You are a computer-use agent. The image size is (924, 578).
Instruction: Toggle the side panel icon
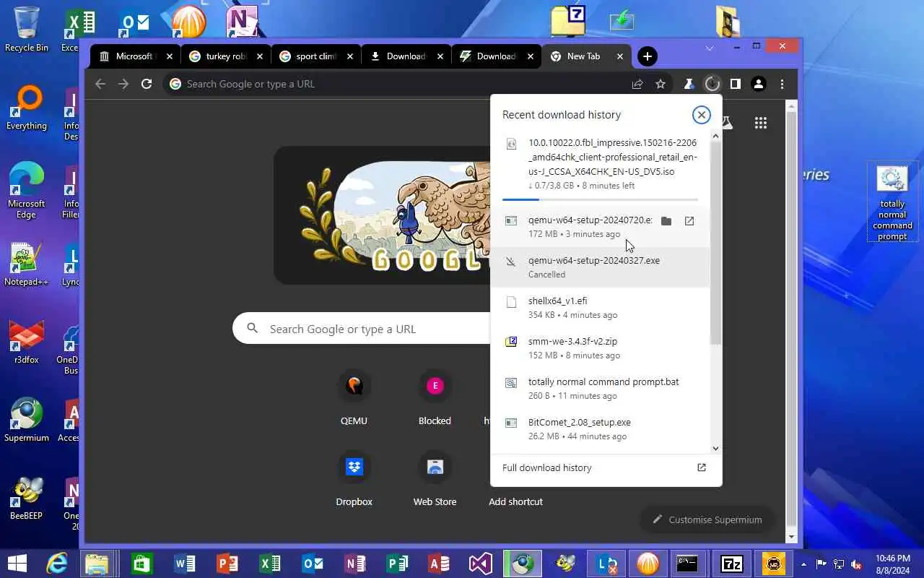coord(735,84)
